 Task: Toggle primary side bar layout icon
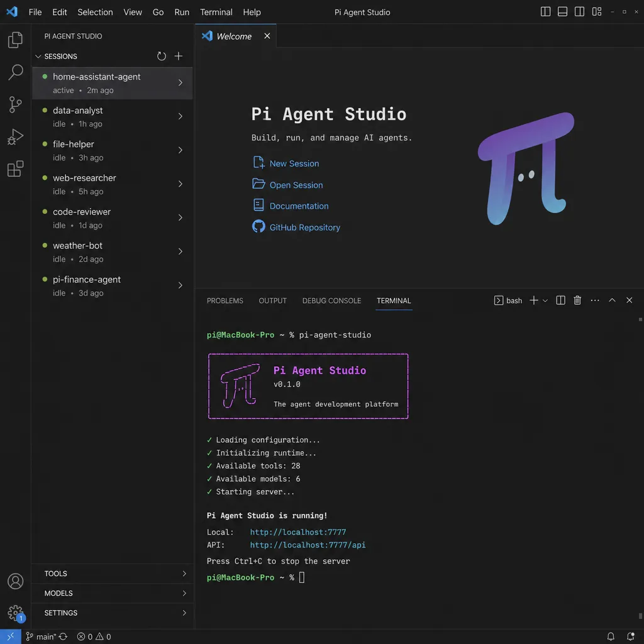tap(545, 12)
